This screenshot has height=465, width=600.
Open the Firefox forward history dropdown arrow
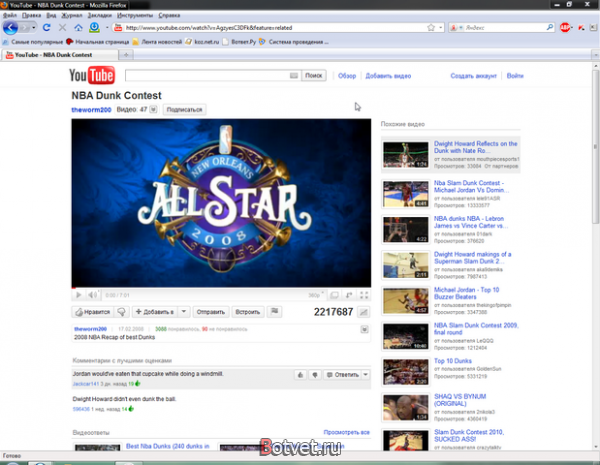tap(34, 28)
